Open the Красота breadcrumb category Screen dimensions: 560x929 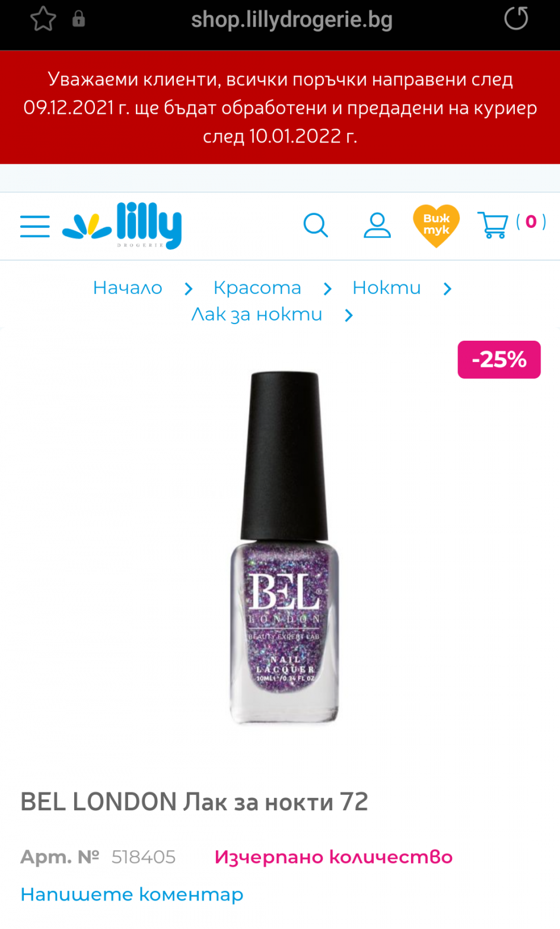(257, 288)
